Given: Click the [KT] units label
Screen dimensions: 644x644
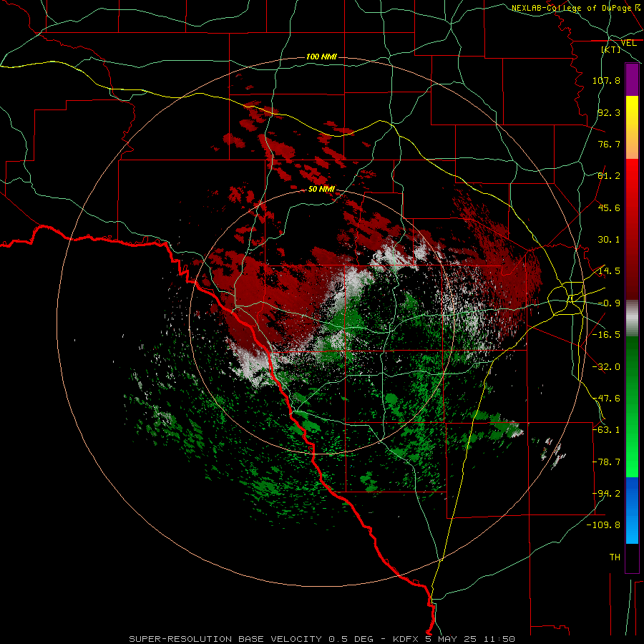Looking at the screenshot, I should (611, 49).
